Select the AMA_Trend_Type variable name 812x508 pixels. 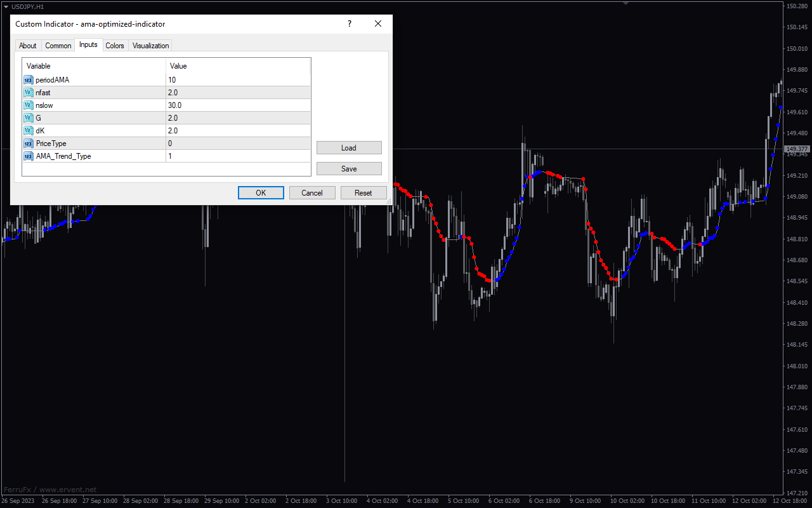63,156
